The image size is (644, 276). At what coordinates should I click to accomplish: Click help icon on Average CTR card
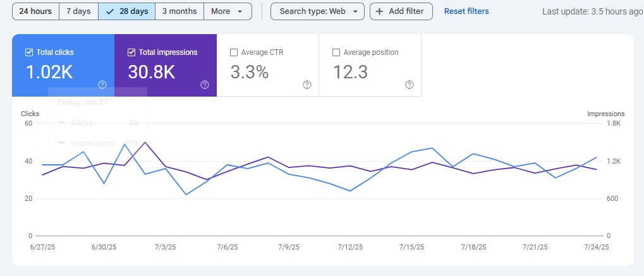(307, 85)
